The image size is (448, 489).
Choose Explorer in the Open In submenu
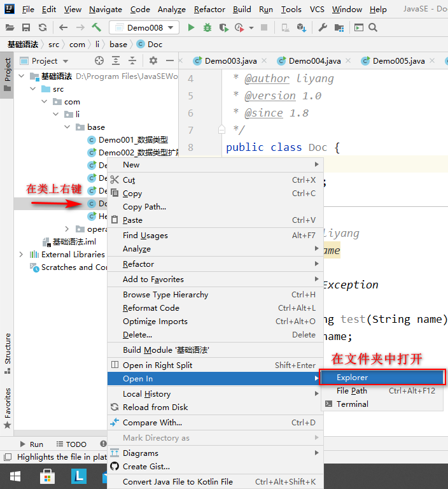[382, 378]
